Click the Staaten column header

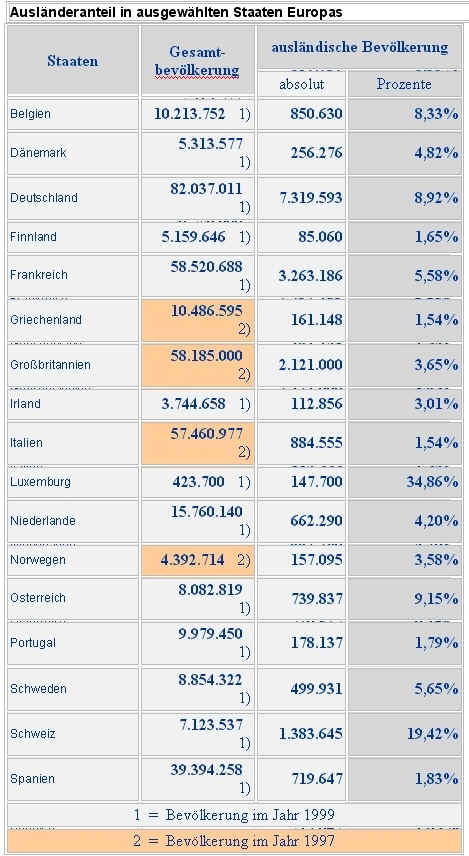(x=73, y=60)
